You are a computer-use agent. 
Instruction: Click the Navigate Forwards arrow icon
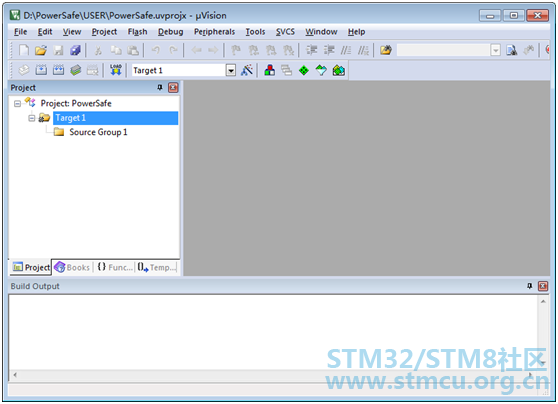coord(213,50)
